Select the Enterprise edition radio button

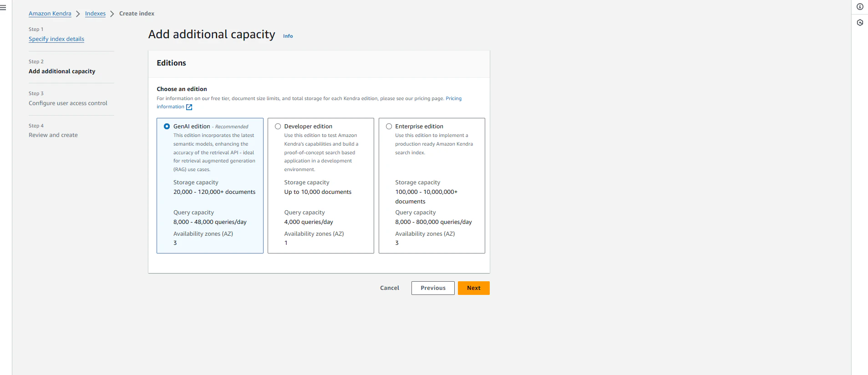click(389, 127)
